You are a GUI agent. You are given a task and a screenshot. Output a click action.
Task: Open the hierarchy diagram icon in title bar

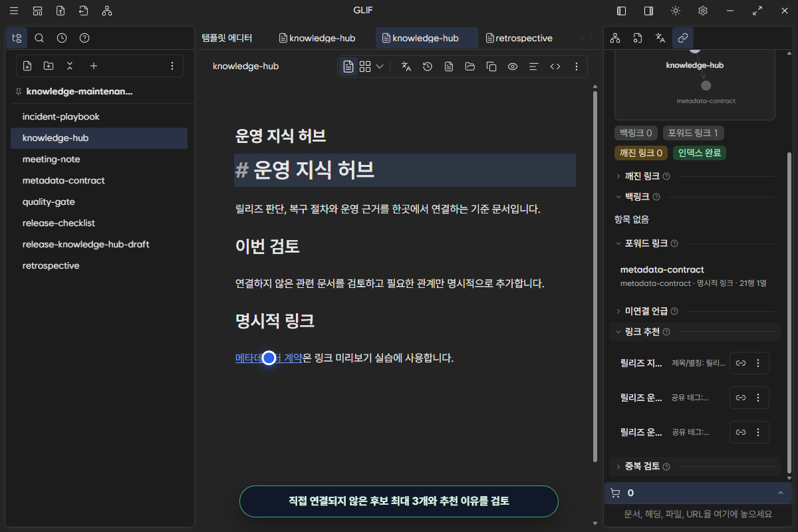[x=107, y=11]
